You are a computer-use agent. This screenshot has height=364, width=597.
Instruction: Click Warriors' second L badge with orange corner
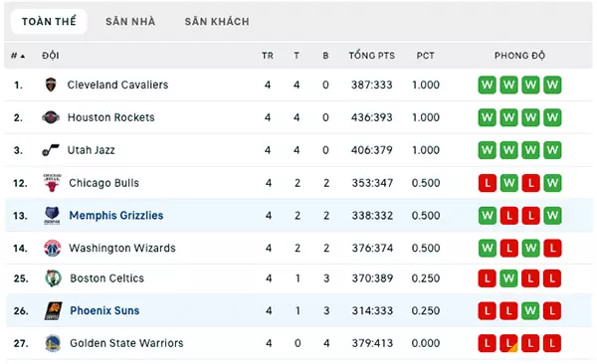(x=508, y=343)
